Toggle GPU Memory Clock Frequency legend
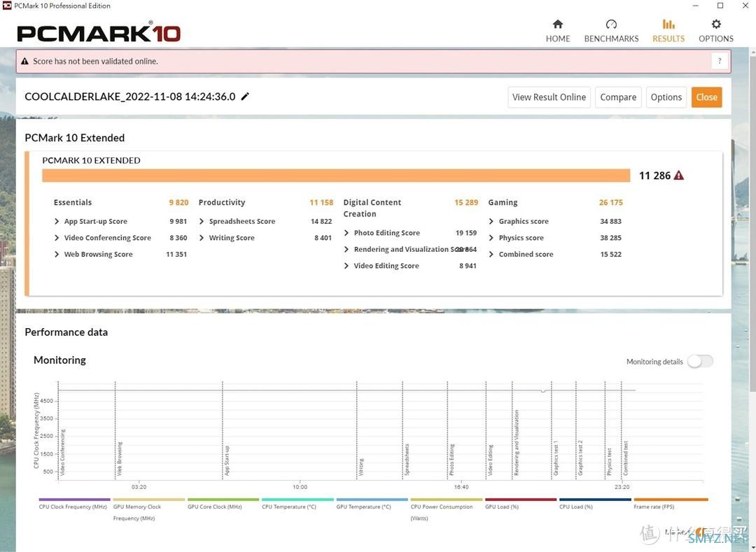756x552 pixels. (149, 500)
